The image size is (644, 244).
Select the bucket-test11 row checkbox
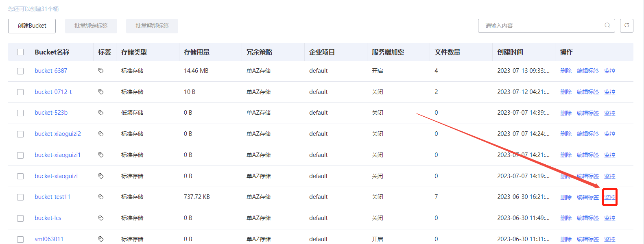click(x=20, y=197)
